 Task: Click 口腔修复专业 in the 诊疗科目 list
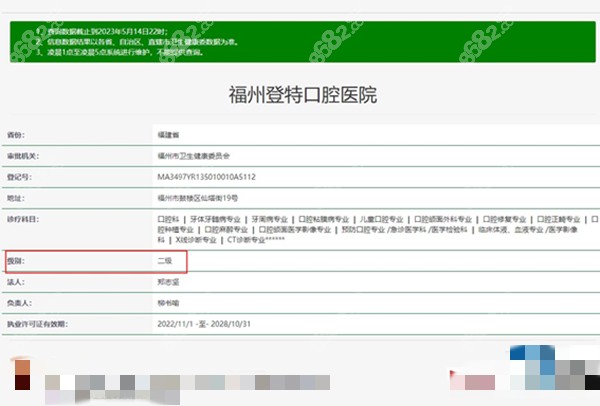point(504,219)
